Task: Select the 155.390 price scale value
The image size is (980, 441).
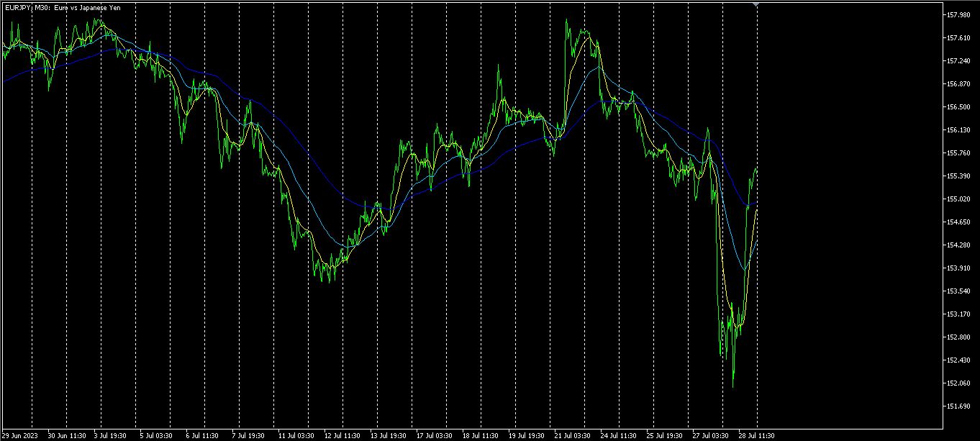Action: 959,176
